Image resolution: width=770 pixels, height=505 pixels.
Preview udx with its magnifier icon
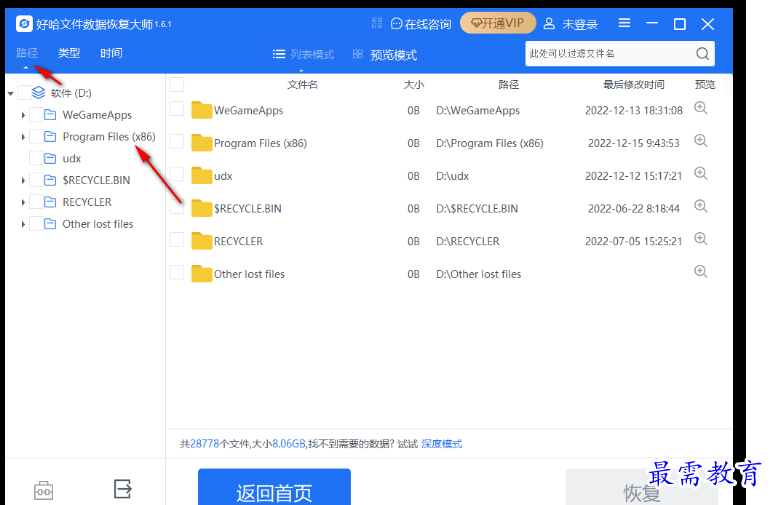click(x=701, y=173)
